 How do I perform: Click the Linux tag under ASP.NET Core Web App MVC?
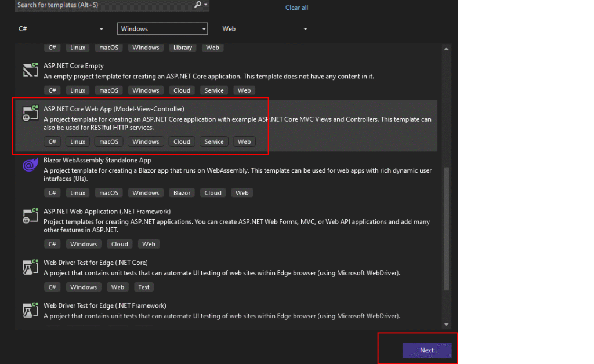[78, 141]
